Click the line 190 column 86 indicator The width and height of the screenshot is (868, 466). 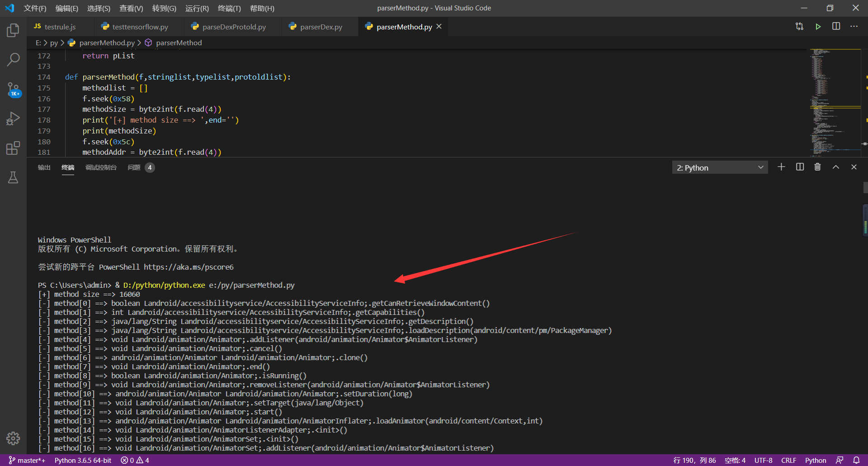coord(694,460)
